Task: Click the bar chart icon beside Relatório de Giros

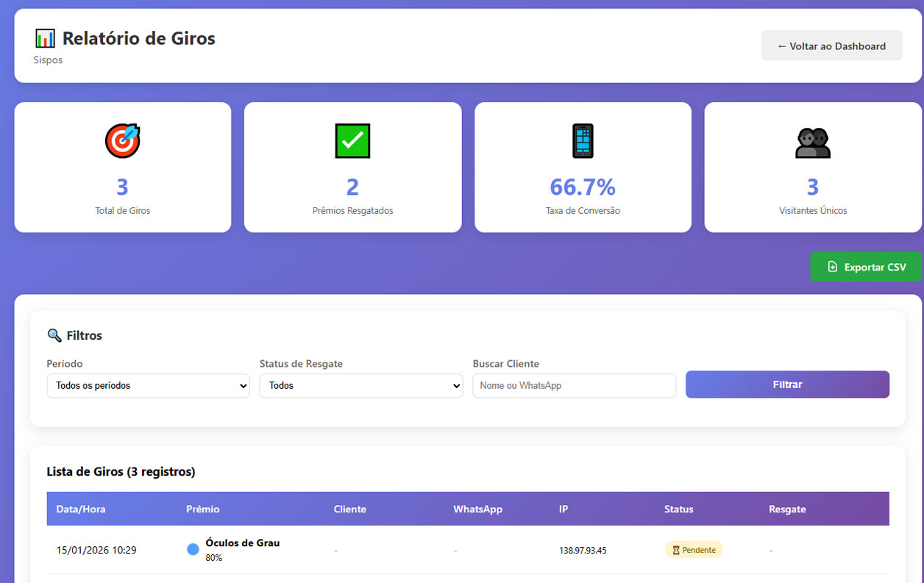Action: [45, 38]
